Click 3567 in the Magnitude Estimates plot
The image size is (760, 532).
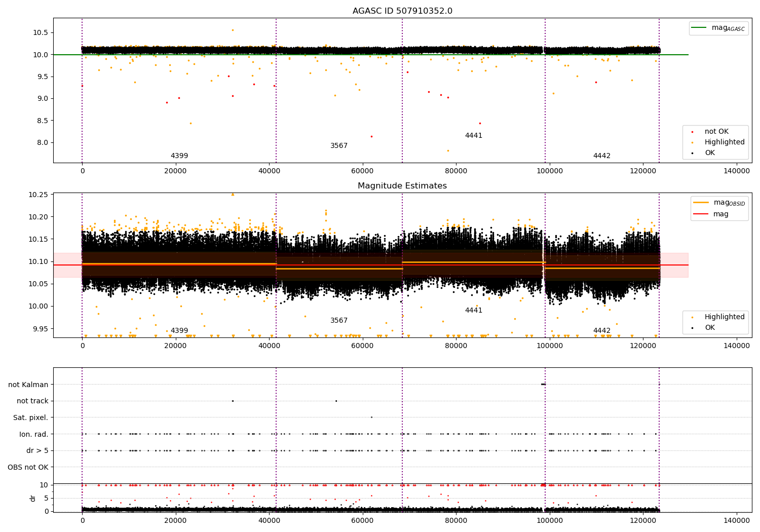[x=339, y=321]
